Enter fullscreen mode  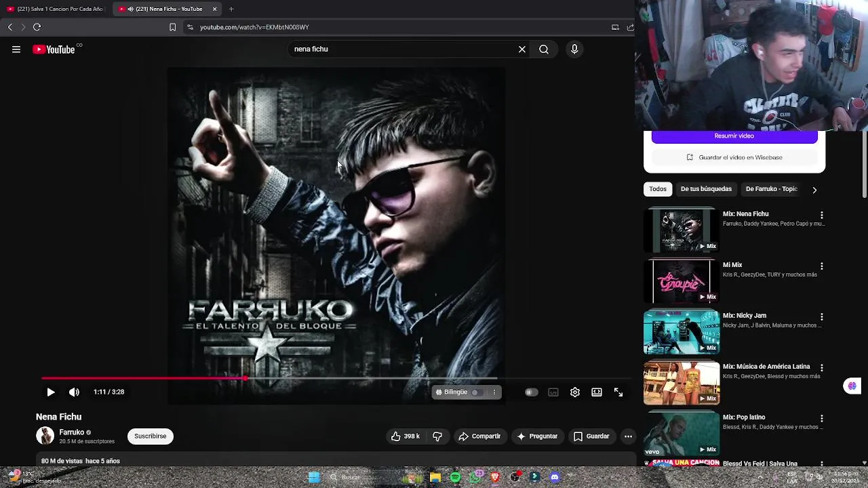coord(618,392)
